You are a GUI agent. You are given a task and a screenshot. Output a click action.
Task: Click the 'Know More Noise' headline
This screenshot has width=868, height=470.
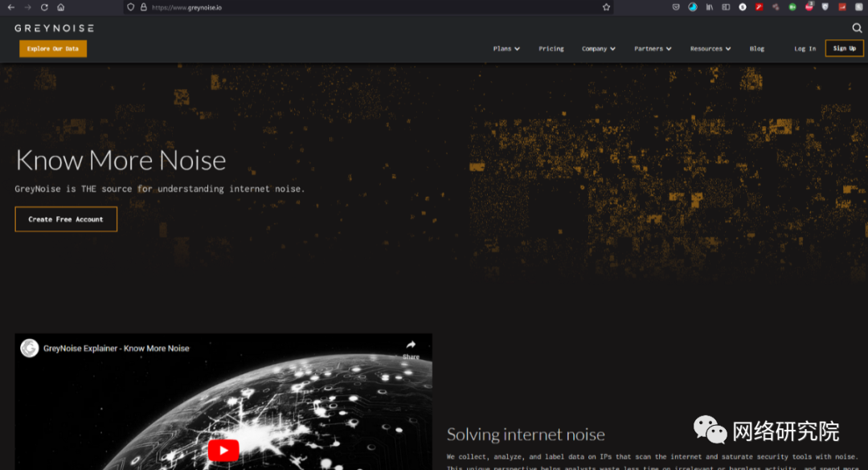121,160
